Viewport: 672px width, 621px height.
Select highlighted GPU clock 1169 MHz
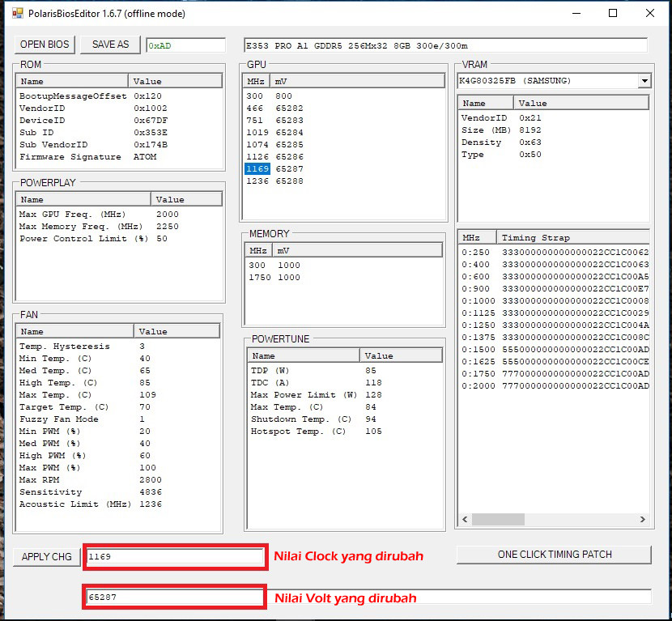pos(257,169)
